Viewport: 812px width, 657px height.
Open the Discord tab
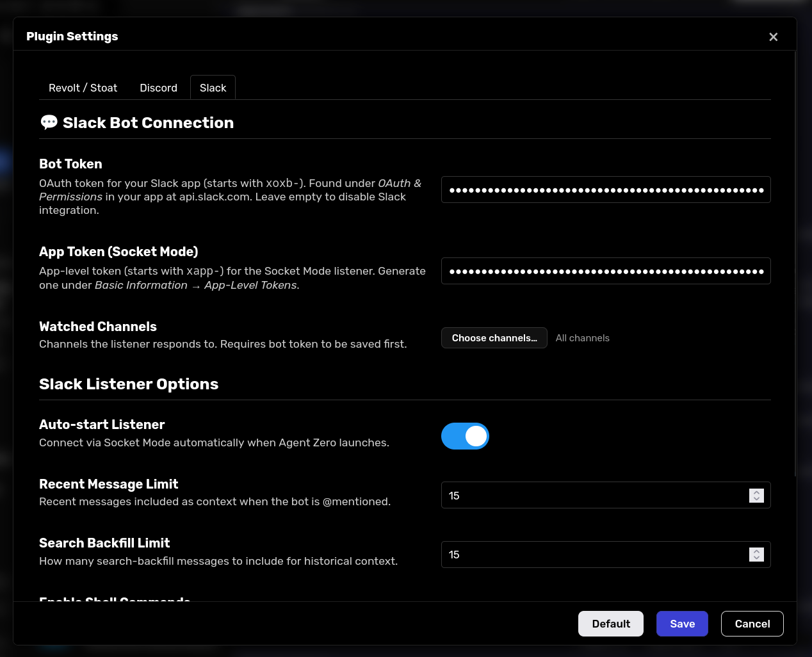point(158,88)
